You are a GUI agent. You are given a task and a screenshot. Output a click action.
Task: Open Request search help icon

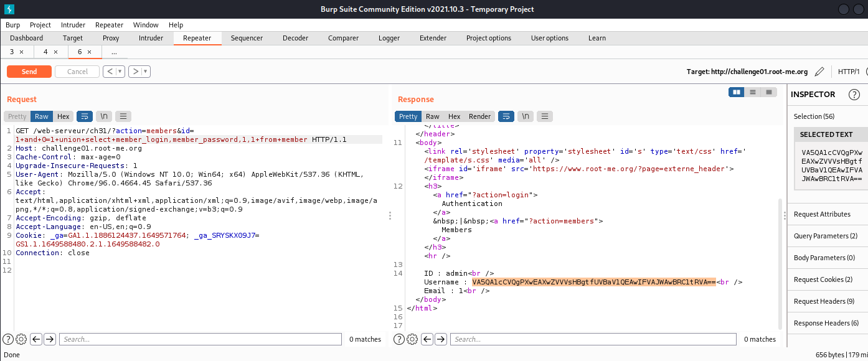[x=8, y=339]
